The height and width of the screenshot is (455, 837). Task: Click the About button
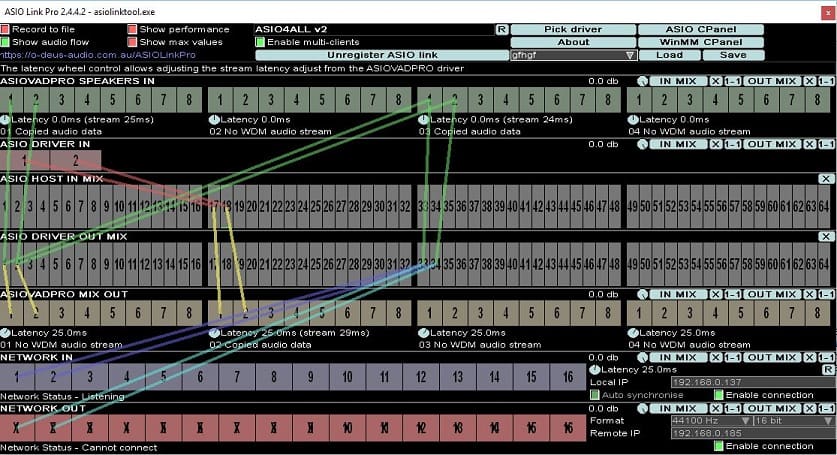tap(573, 42)
